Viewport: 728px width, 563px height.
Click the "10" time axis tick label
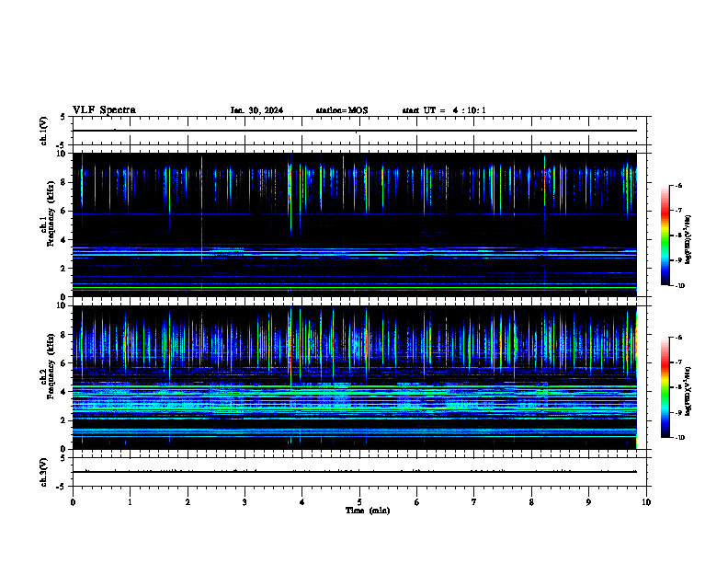click(x=646, y=502)
